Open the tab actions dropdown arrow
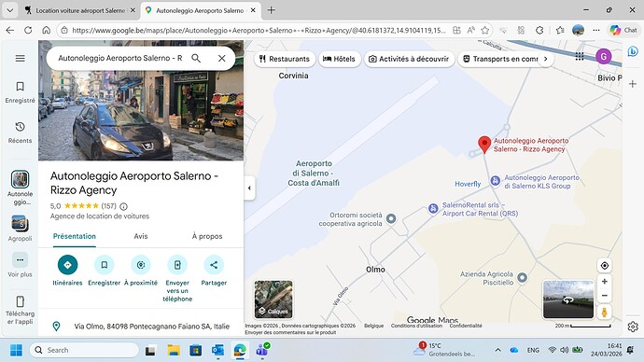This screenshot has width=644, height=362. [10, 10]
